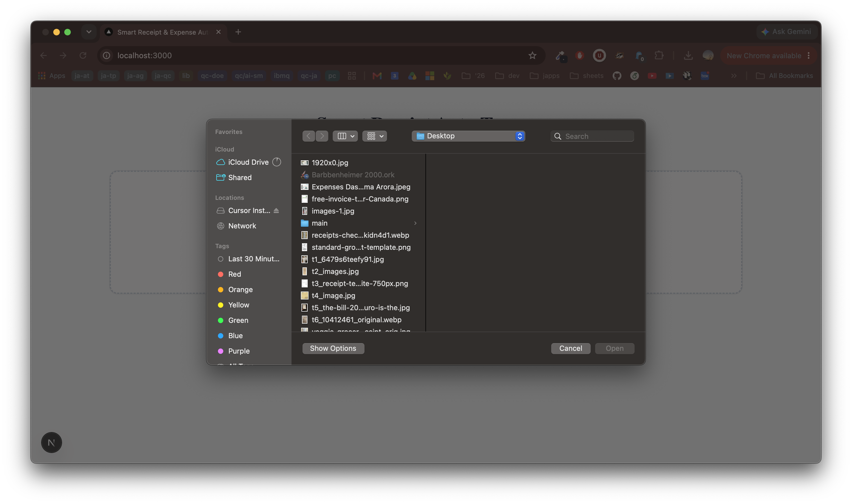Open a new Chrome tab
This screenshot has width=852, height=504.
point(238,32)
